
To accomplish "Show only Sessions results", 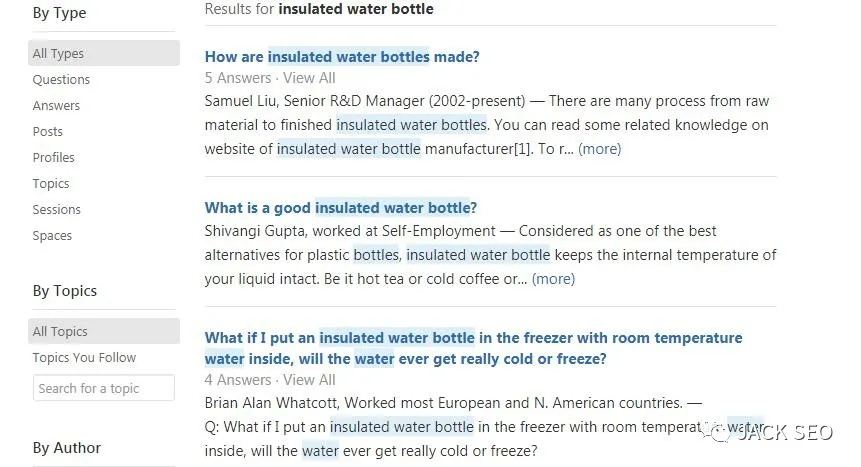I will pos(56,210).
